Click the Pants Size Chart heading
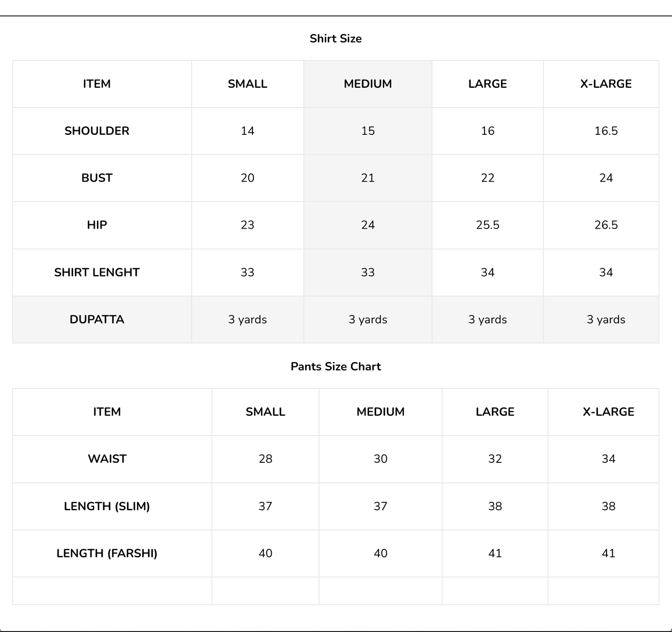 [335, 367]
